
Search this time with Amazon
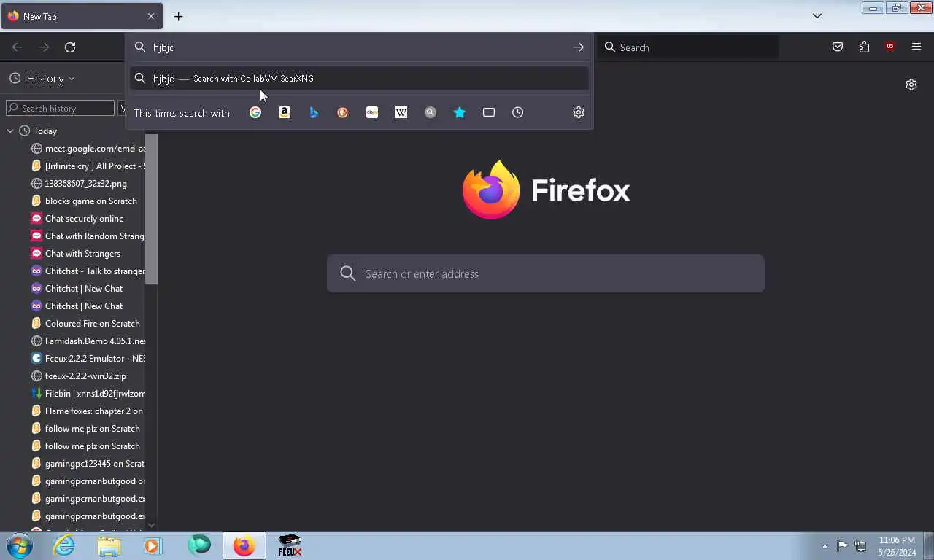point(285,112)
